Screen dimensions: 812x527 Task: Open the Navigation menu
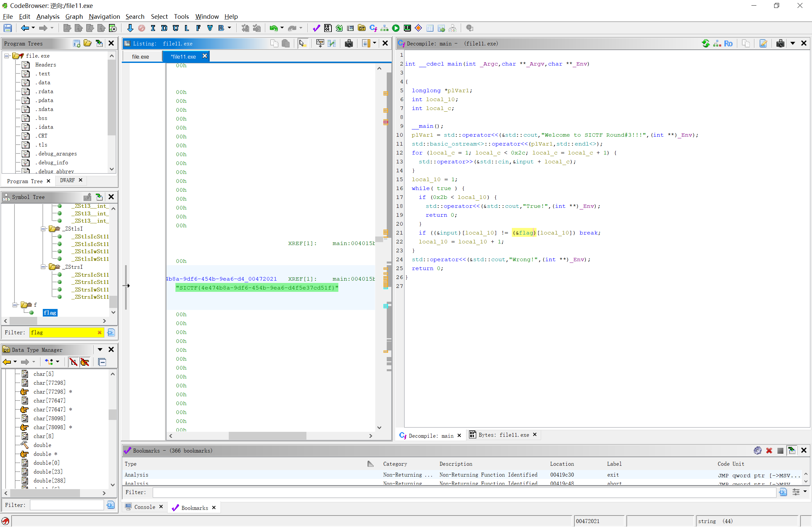coord(104,16)
